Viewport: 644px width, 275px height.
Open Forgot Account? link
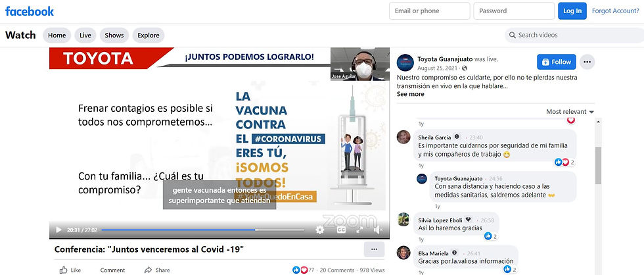(615, 11)
